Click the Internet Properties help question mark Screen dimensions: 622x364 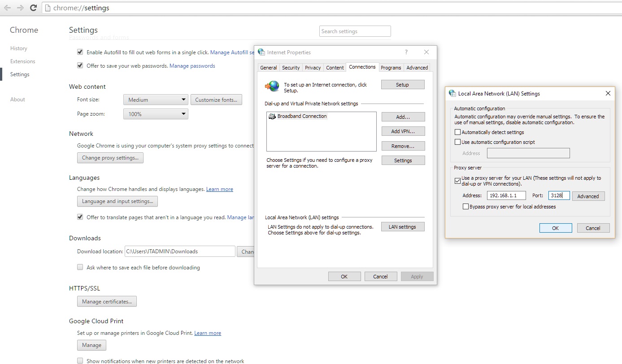coord(406,52)
